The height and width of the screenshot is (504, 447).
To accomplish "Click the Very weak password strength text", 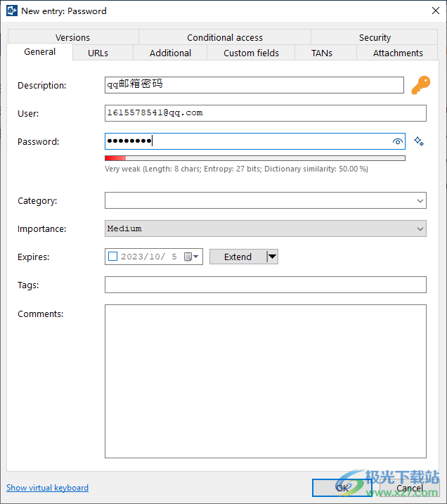I will (x=236, y=169).
